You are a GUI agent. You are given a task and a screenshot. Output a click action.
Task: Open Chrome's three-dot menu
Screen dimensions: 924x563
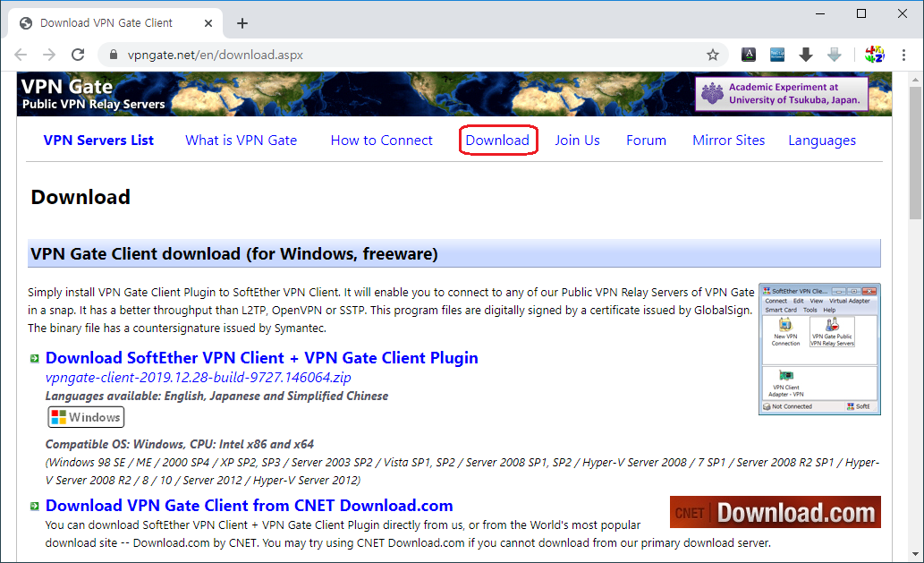[903, 55]
